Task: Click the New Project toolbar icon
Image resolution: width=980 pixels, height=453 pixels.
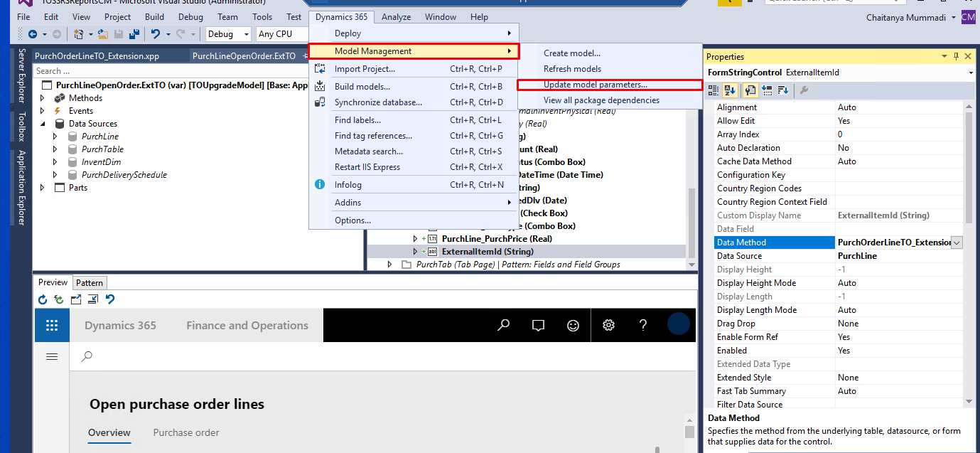Action: click(x=77, y=34)
